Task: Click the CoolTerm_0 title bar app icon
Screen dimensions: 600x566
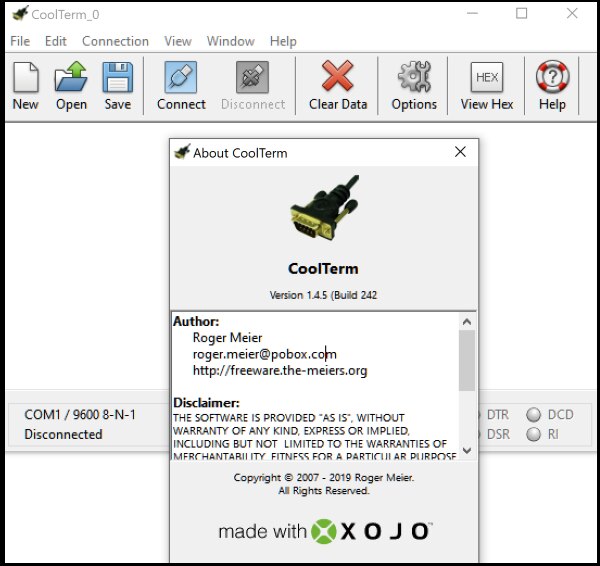Action: tap(20, 14)
